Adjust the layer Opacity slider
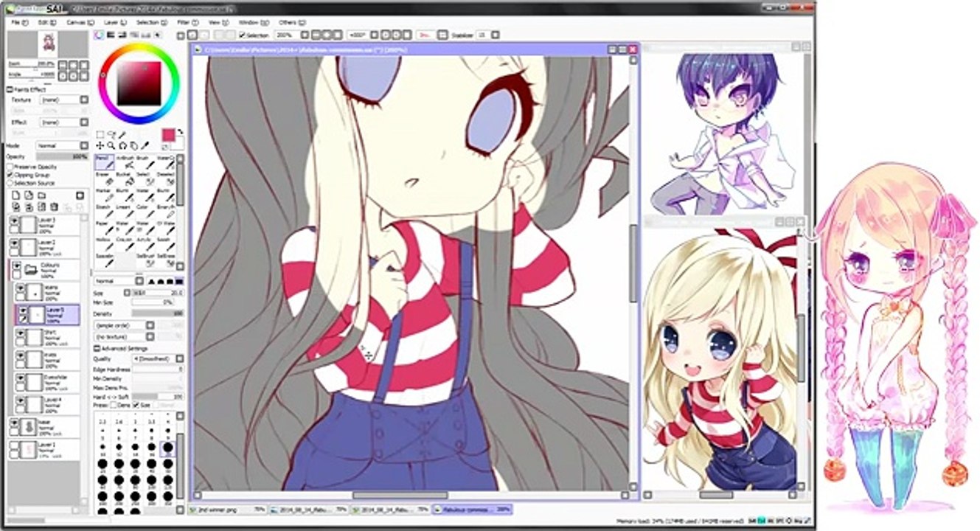 pyautogui.click(x=62, y=156)
